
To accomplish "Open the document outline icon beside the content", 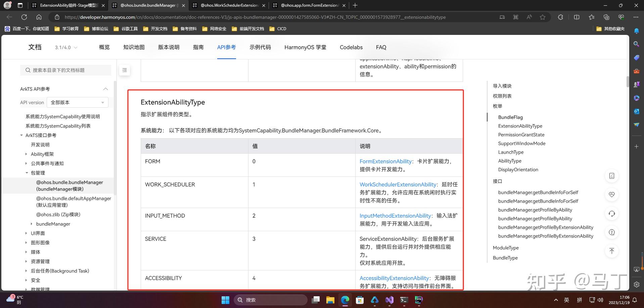I will point(125,70).
